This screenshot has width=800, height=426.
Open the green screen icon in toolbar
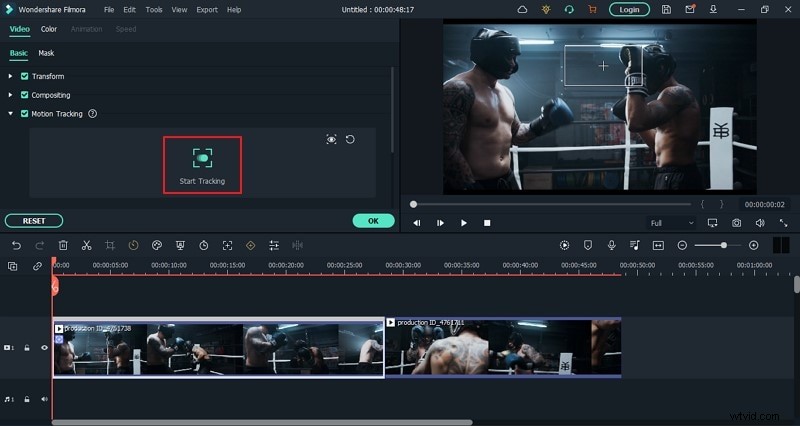pyautogui.click(x=180, y=245)
